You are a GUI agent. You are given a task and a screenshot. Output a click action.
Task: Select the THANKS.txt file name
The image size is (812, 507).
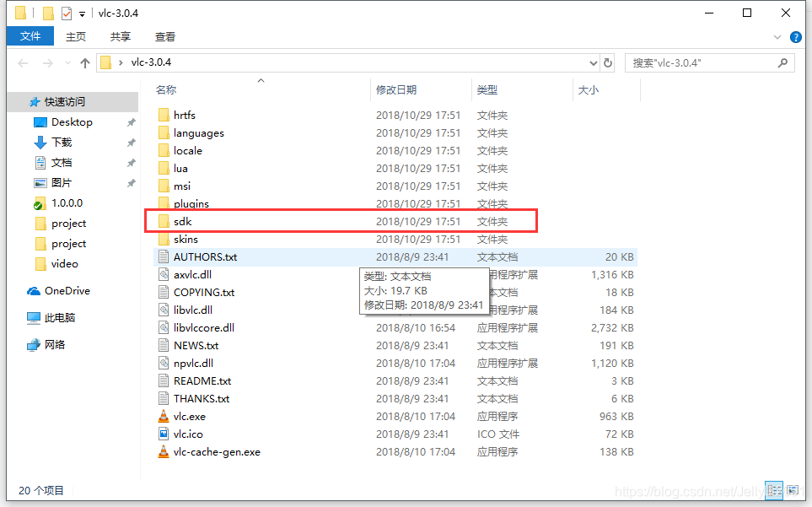tap(202, 398)
